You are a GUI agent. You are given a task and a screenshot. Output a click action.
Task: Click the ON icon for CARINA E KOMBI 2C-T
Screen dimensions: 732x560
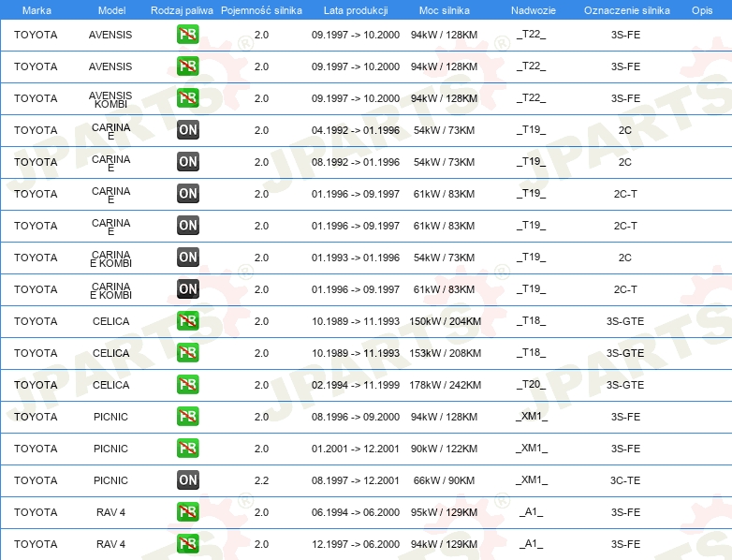(x=187, y=288)
